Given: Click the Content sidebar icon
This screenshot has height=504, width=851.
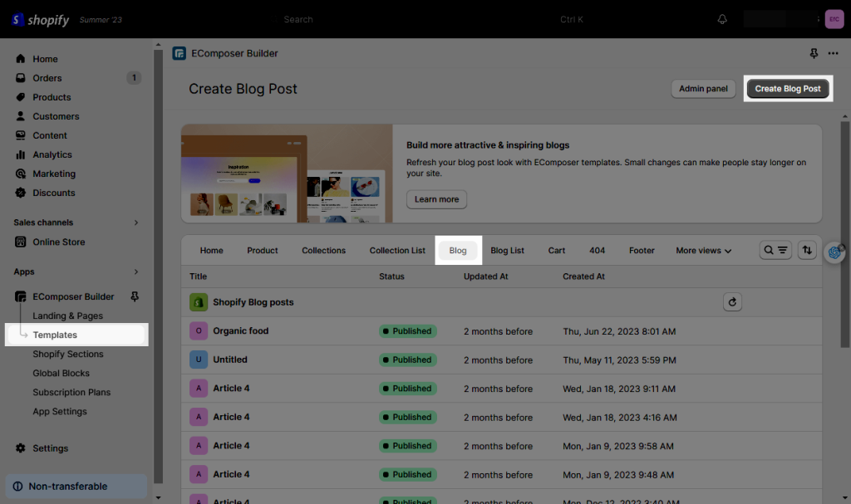Looking at the screenshot, I should tap(21, 135).
